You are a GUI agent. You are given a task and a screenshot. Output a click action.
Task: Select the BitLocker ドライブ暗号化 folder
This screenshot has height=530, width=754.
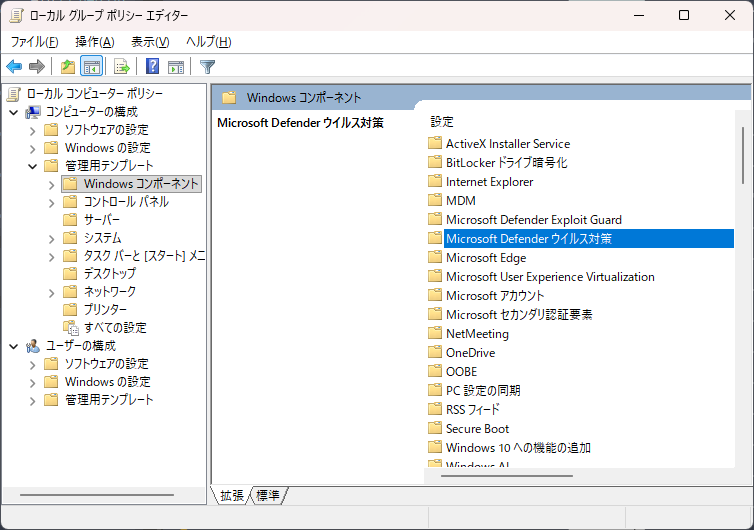506,163
